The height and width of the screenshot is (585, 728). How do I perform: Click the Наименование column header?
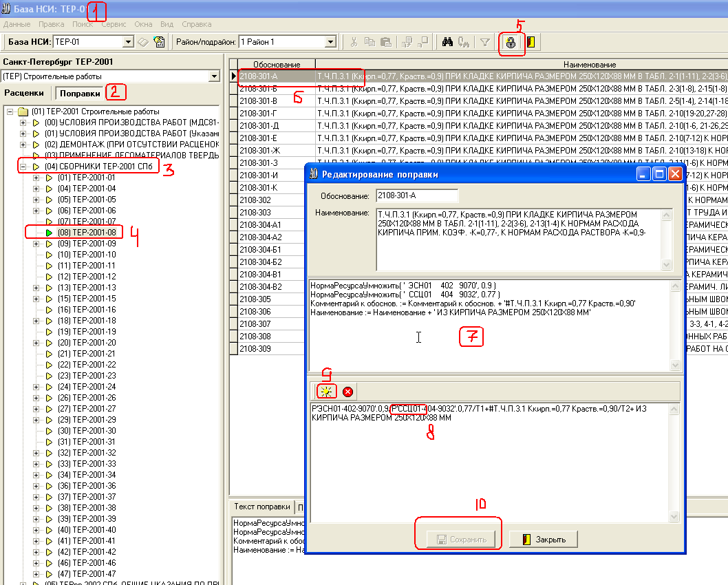coord(590,64)
